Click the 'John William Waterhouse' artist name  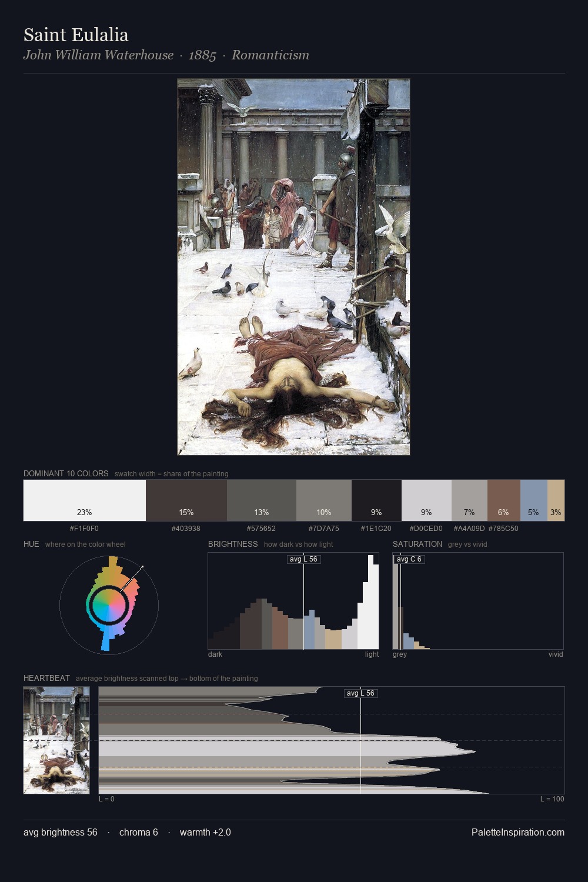pos(98,55)
